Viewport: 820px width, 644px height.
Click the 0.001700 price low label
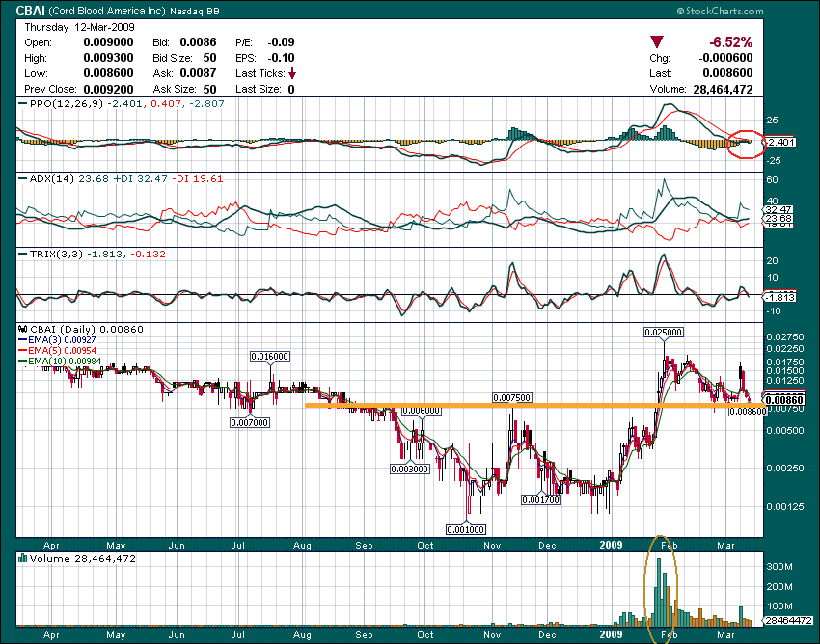541,499
